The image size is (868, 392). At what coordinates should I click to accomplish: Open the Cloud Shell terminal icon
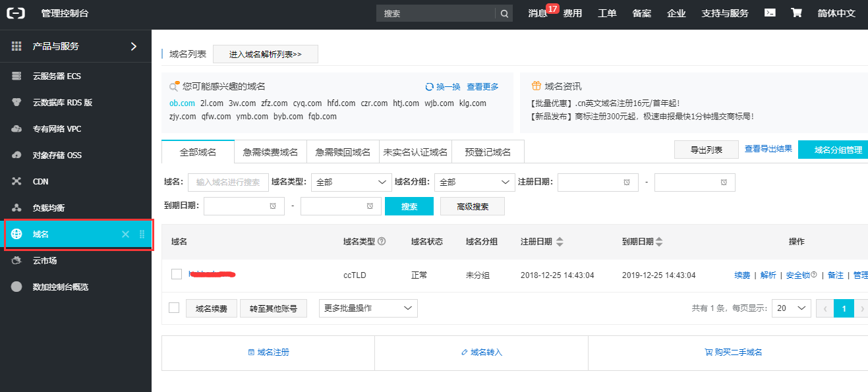tap(770, 13)
